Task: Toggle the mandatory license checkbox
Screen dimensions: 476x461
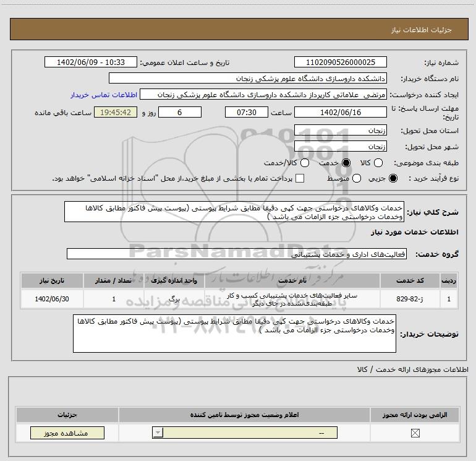Action: tap(415, 433)
